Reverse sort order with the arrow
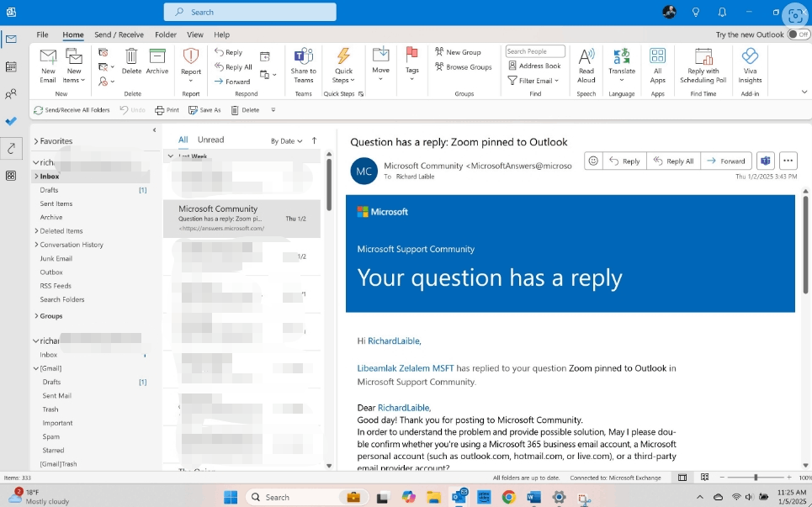This screenshot has height=507, width=812. [x=314, y=140]
